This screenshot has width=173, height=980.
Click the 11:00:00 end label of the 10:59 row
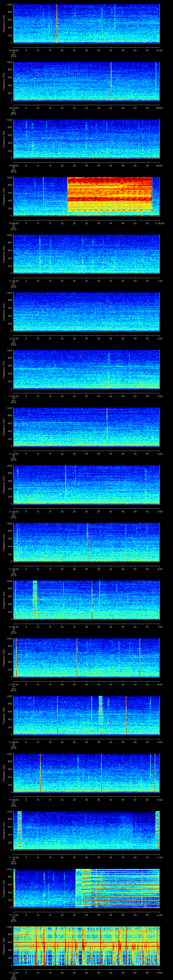pos(160,223)
